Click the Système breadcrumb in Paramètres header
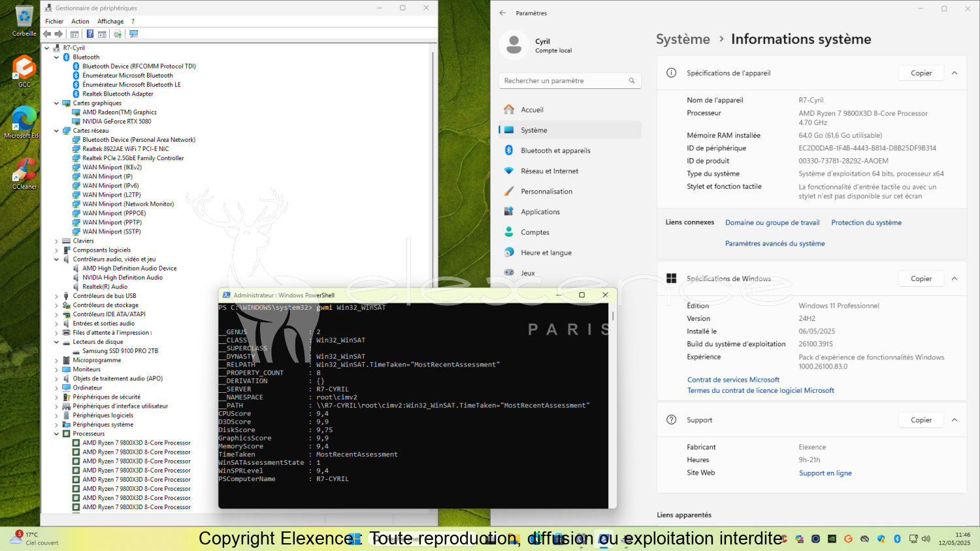Screen dimensions: 980x551 tap(683, 39)
